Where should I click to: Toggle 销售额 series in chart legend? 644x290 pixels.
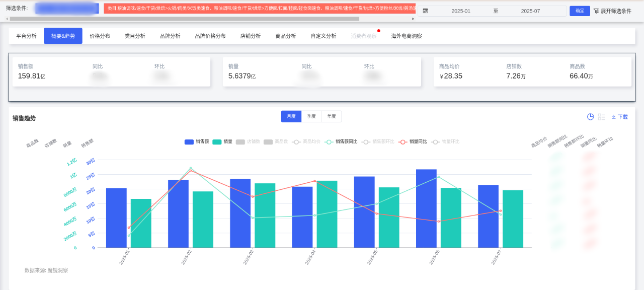click(x=197, y=142)
